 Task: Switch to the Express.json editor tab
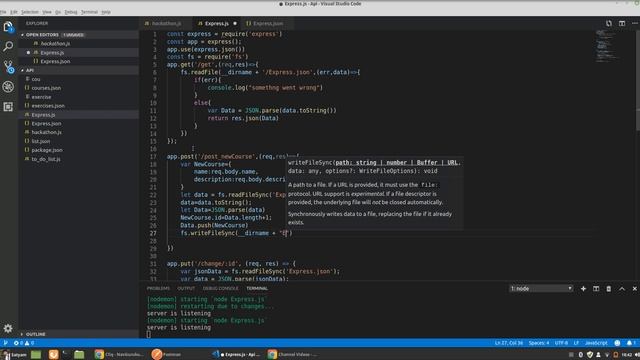coord(268,24)
